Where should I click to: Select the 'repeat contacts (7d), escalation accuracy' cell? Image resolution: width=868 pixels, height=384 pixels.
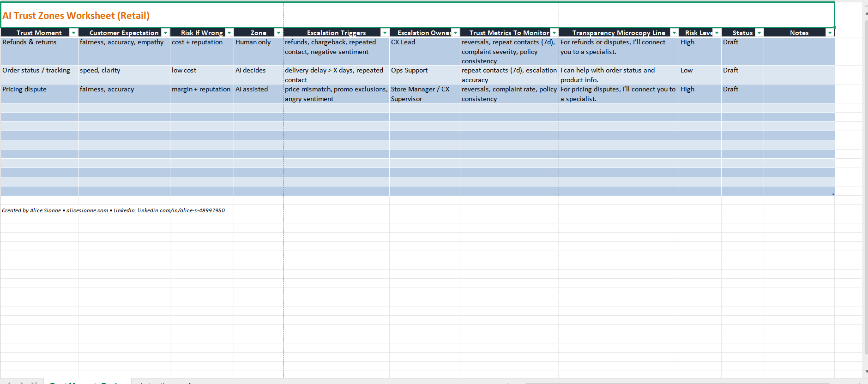pos(509,75)
